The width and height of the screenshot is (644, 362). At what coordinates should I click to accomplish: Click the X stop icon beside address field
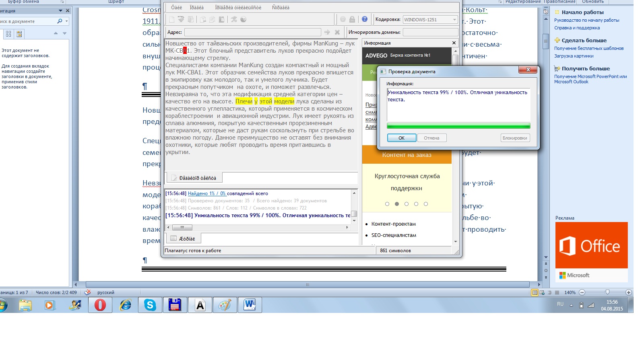337,32
